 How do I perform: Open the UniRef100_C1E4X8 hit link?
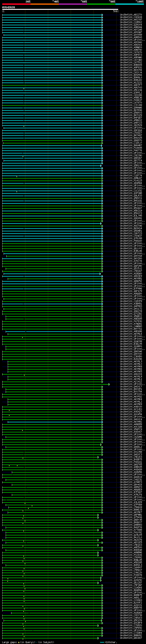click(x=131, y=17)
